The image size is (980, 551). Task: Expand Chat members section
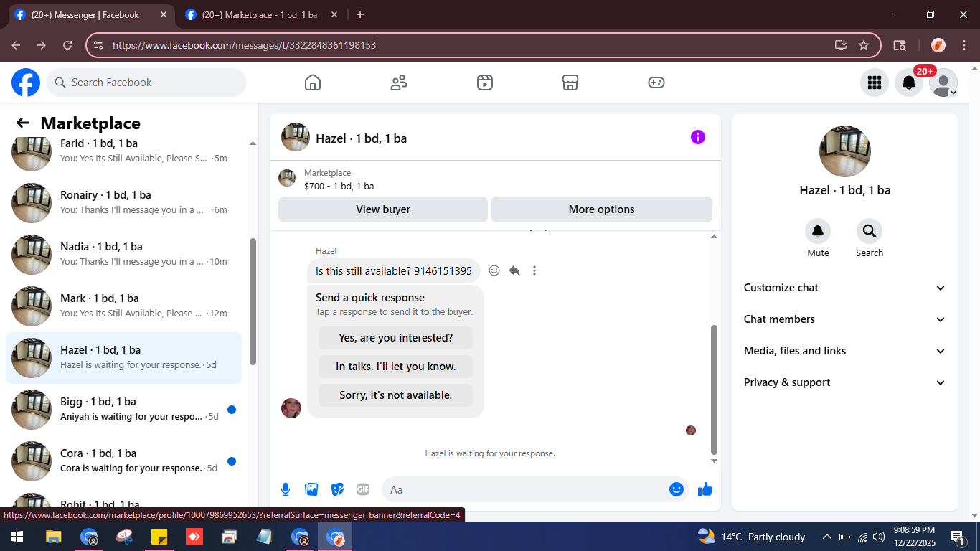coord(845,319)
